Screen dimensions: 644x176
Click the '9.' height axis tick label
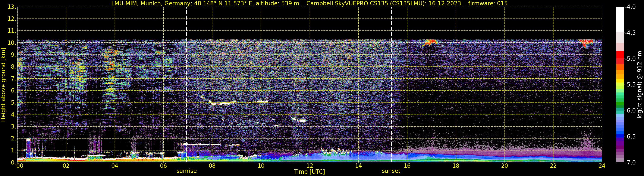point(13,55)
